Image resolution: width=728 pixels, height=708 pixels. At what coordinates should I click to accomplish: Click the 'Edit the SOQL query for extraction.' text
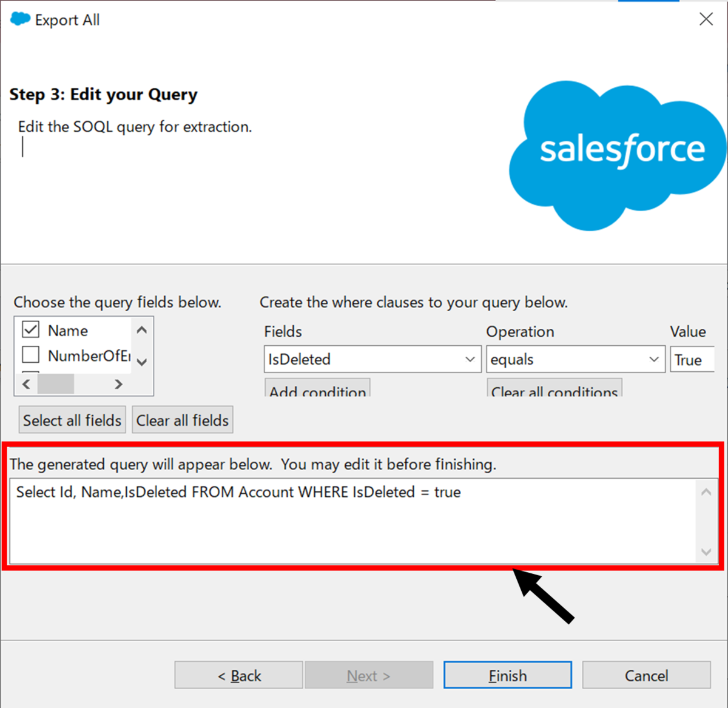(x=135, y=127)
